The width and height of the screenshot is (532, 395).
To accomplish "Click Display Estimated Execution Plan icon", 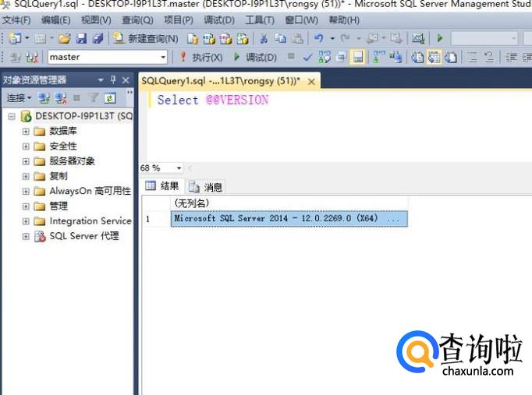I will click(x=325, y=57).
